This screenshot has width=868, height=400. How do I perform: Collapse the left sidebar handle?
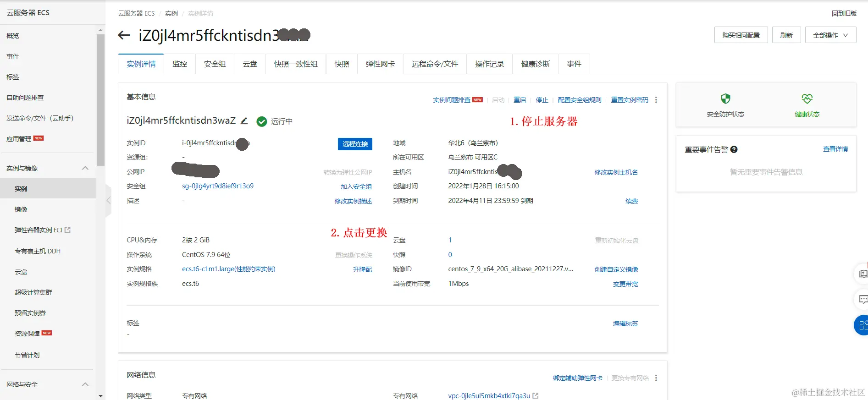click(x=109, y=200)
